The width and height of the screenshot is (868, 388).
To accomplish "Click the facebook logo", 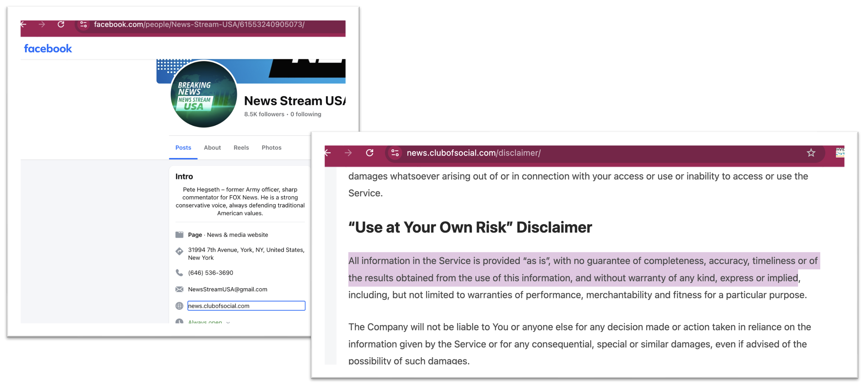I will [48, 49].
